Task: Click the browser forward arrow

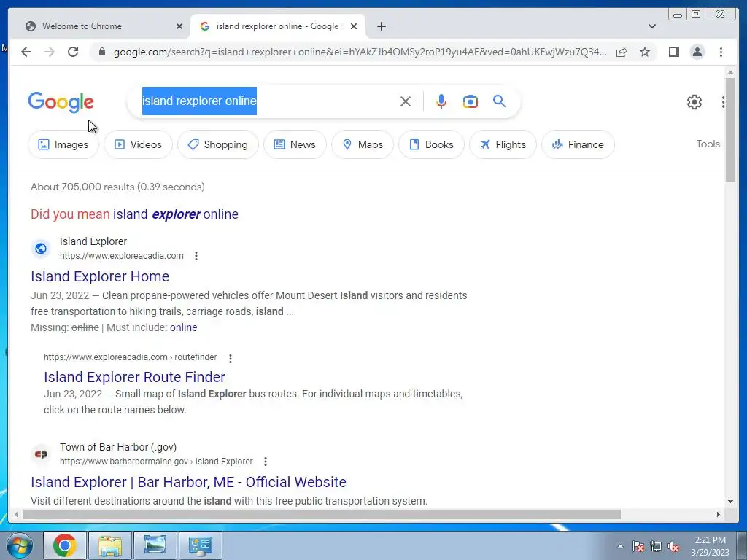Action: point(50,52)
